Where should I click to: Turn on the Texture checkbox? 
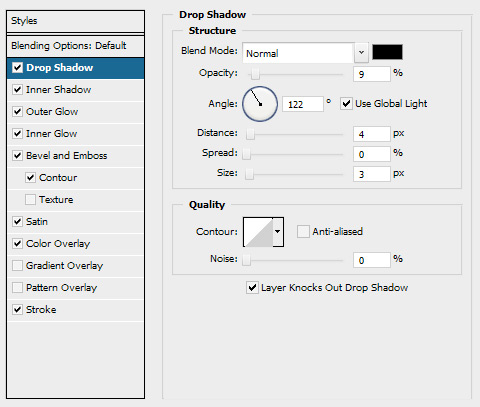pos(30,200)
